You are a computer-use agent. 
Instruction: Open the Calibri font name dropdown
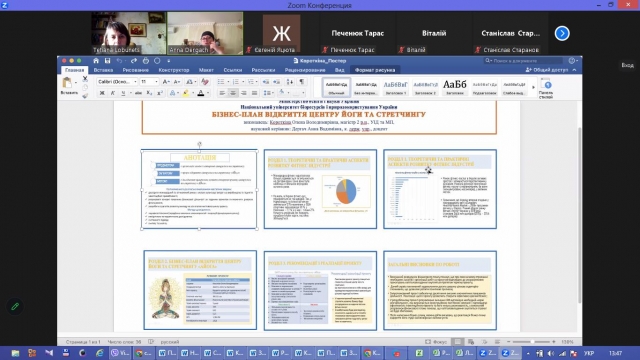[x=118, y=82]
